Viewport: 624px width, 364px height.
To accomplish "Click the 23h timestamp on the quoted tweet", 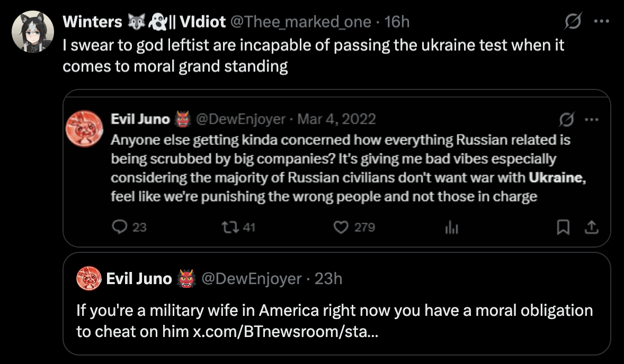I will (328, 279).
